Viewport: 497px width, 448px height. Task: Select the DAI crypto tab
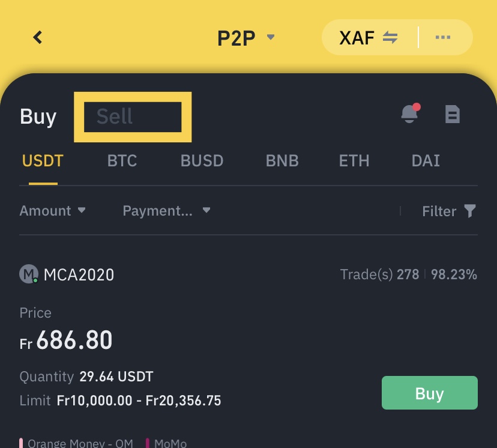tap(426, 161)
